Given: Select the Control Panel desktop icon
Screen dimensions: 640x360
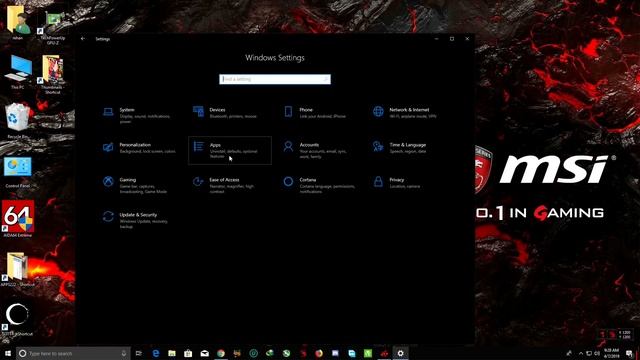Looking at the screenshot, I should point(18,171).
